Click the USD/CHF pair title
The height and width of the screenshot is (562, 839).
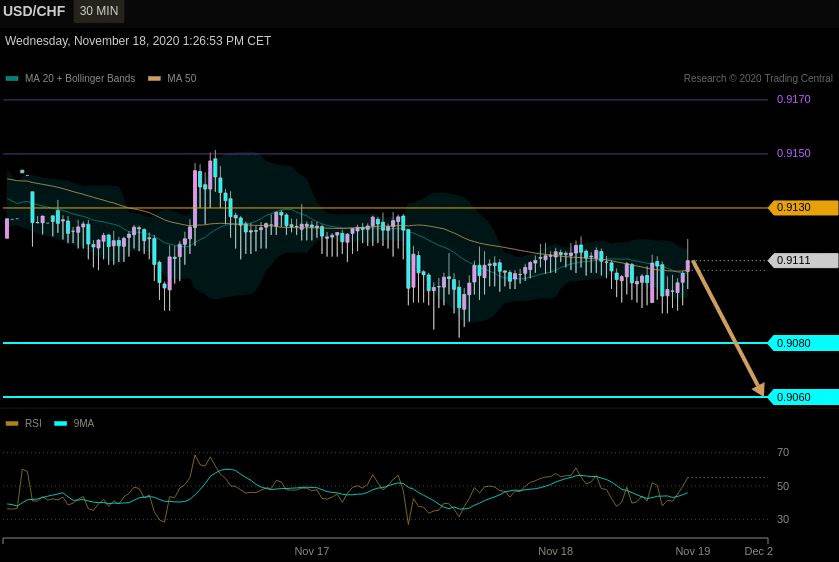click(34, 11)
